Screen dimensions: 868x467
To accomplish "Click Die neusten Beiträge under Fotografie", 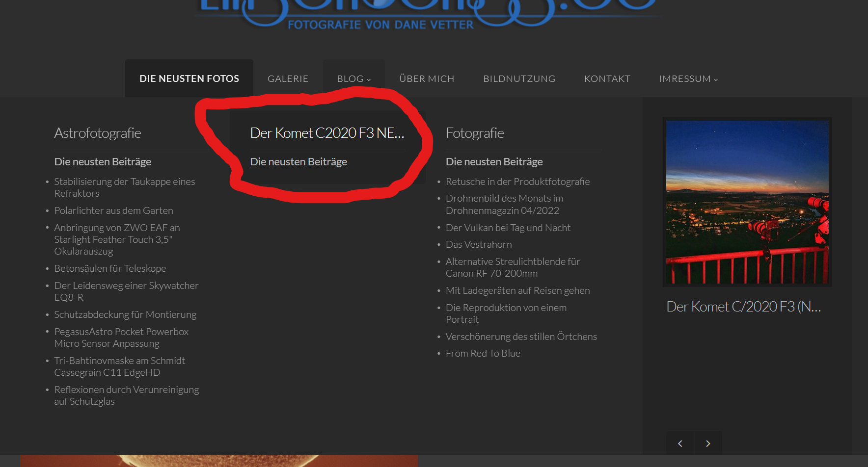I will tap(494, 161).
